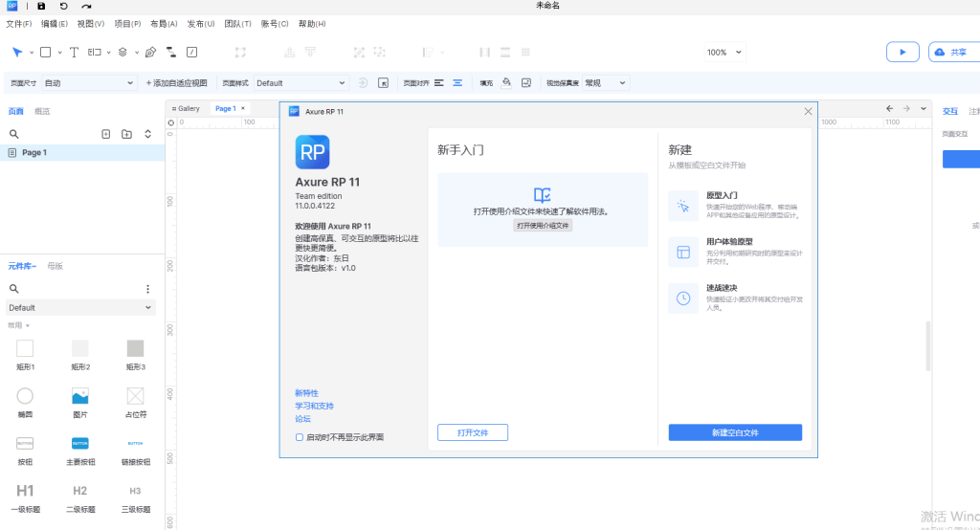Select the Pen drawing tool

click(150, 53)
